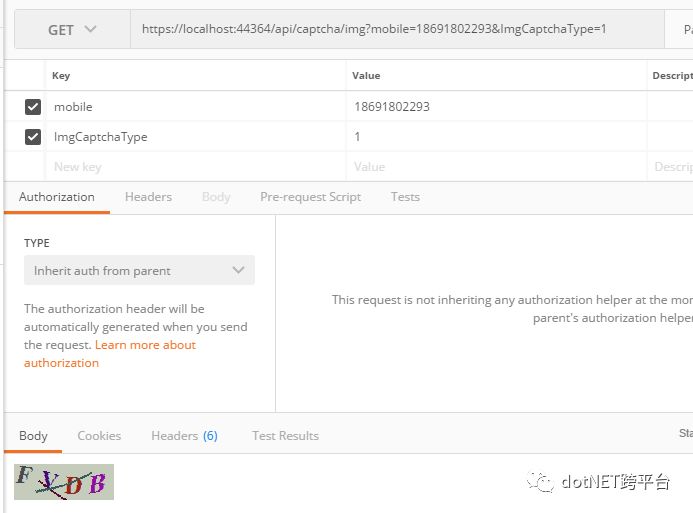Select the mobile key cell
Image resolution: width=693 pixels, height=513 pixels.
point(196,106)
